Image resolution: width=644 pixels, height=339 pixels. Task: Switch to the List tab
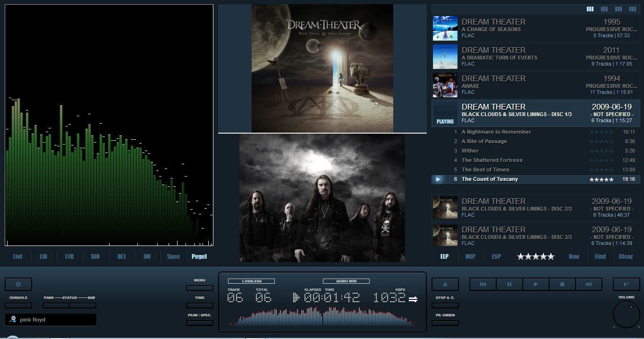[17, 256]
